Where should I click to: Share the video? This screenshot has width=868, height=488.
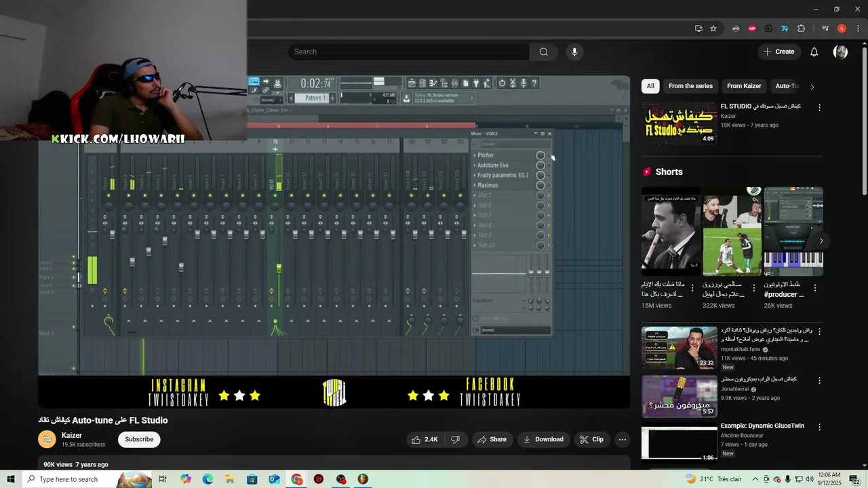click(x=492, y=439)
